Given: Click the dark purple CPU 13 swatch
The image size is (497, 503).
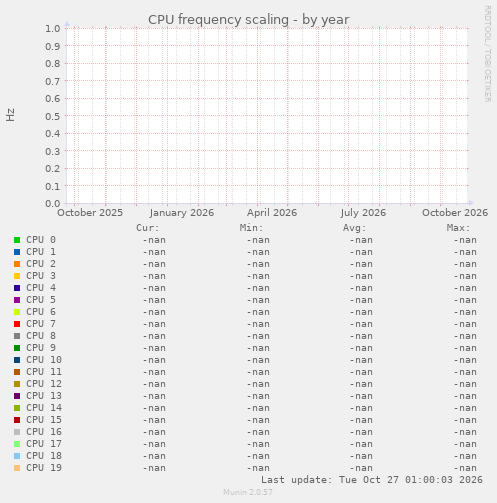Looking at the screenshot, I should 17,396.
